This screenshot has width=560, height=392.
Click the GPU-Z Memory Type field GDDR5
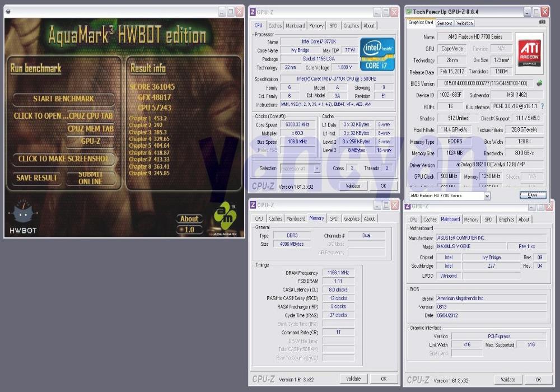pyautogui.click(x=455, y=142)
